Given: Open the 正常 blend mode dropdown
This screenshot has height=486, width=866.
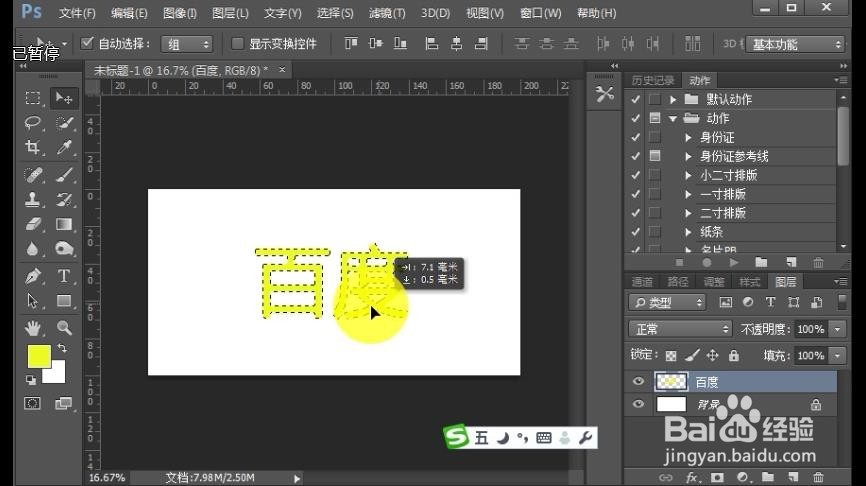Looking at the screenshot, I should [x=680, y=329].
